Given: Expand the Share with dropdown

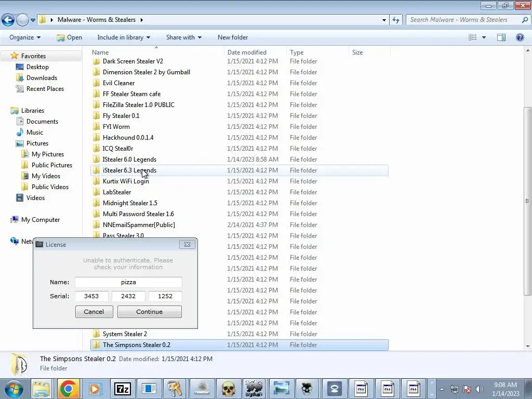Looking at the screenshot, I should (x=183, y=37).
